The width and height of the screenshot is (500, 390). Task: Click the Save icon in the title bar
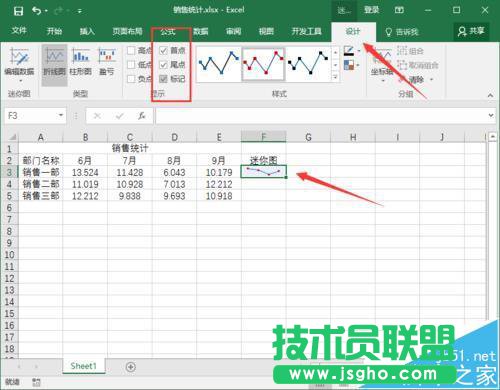(x=18, y=11)
